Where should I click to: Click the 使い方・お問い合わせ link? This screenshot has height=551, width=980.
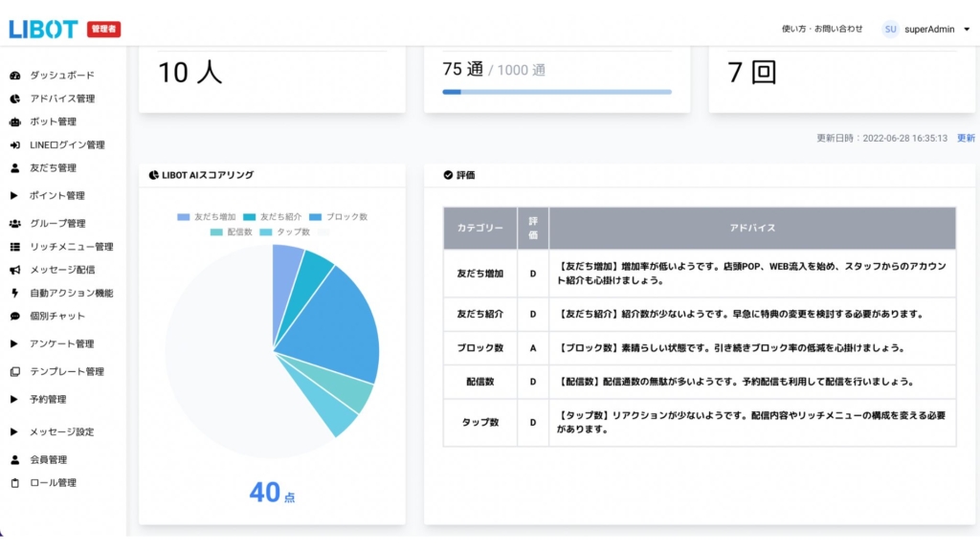(822, 30)
